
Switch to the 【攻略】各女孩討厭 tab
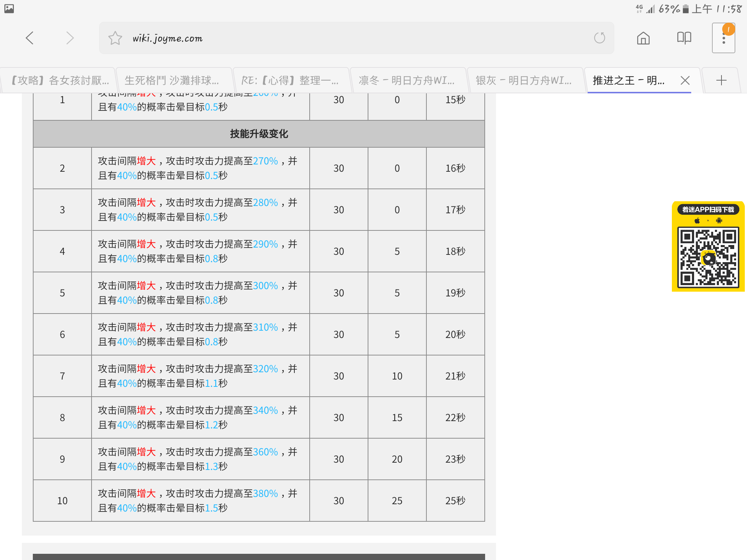click(x=58, y=80)
